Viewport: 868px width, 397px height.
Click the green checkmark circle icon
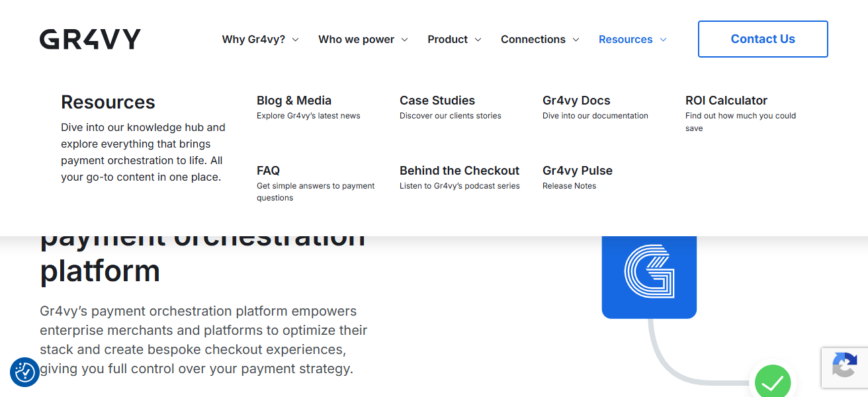pos(772,382)
